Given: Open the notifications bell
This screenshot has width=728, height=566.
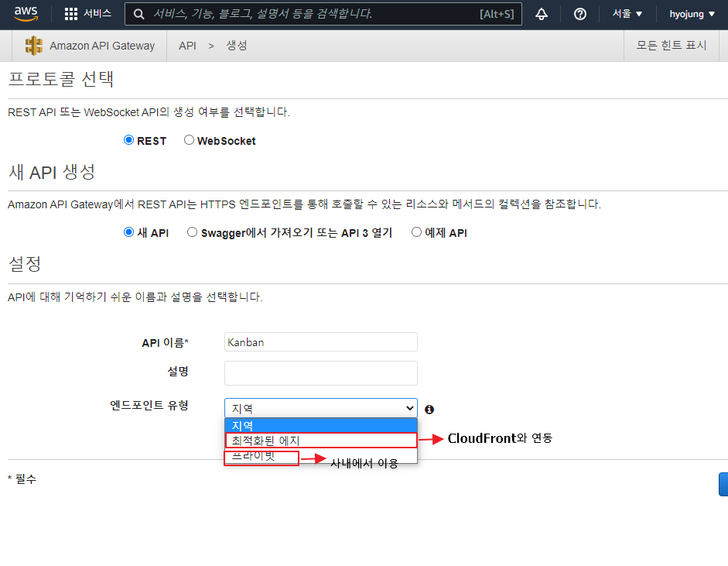Looking at the screenshot, I should [x=542, y=14].
